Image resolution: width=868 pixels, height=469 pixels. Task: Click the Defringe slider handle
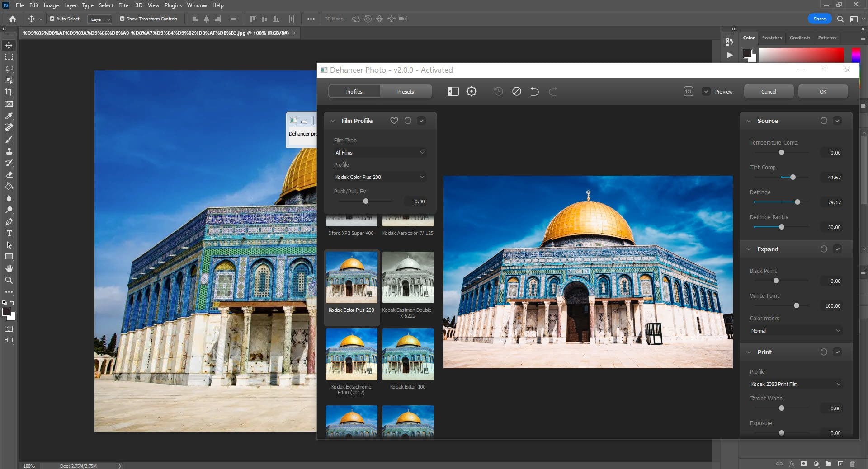pos(797,202)
